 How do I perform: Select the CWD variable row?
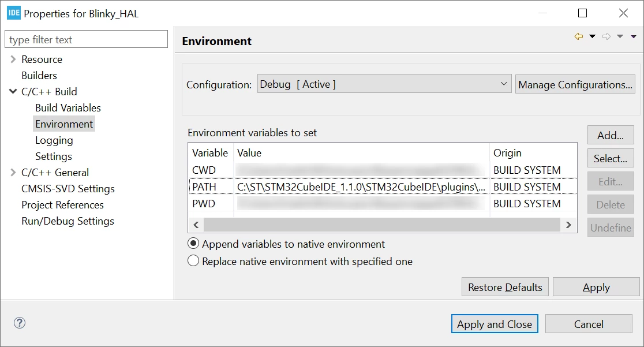[x=383, y=170]
